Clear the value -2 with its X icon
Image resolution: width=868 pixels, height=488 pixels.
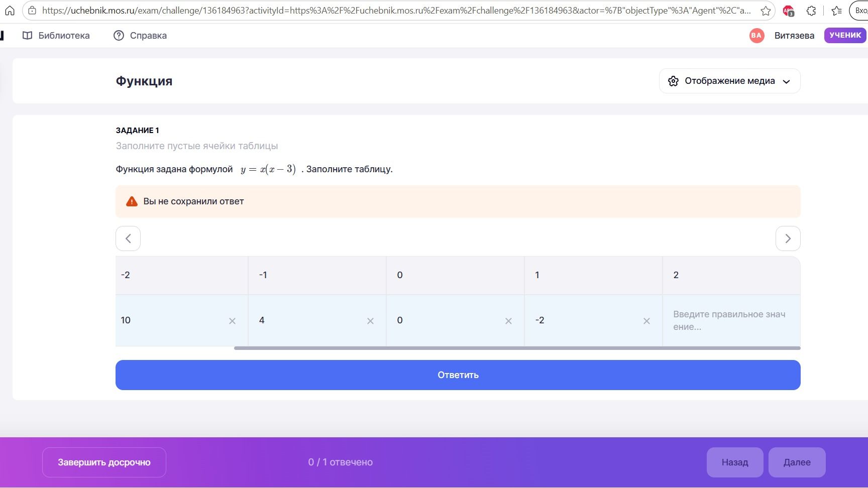pyautogui.click(x=646, y=321)
